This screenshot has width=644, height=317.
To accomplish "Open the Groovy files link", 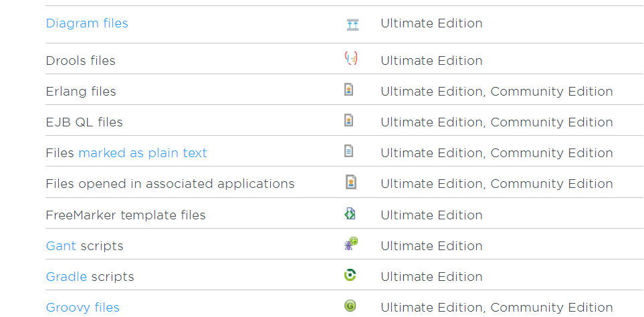I will pyautogui.click(x=82, y=307).
